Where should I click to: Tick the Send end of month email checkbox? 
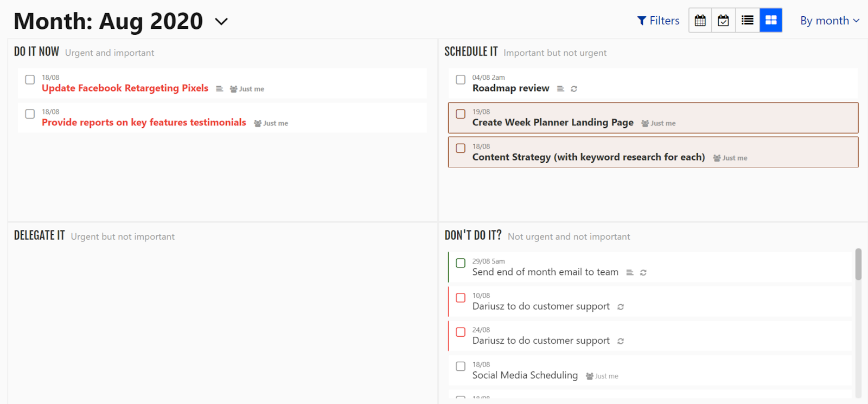(461, 263)
